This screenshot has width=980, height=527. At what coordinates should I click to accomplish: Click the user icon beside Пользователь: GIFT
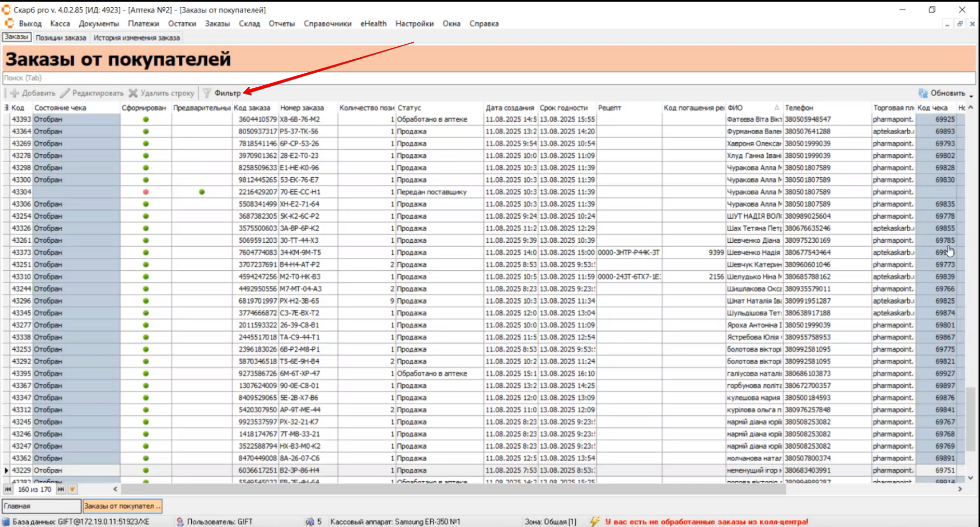[180, 521]
